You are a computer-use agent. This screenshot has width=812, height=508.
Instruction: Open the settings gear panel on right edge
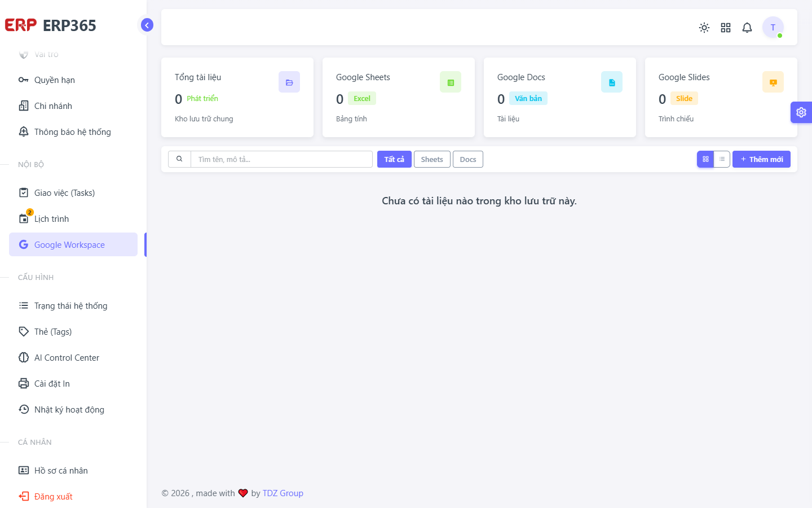[801, 112]
